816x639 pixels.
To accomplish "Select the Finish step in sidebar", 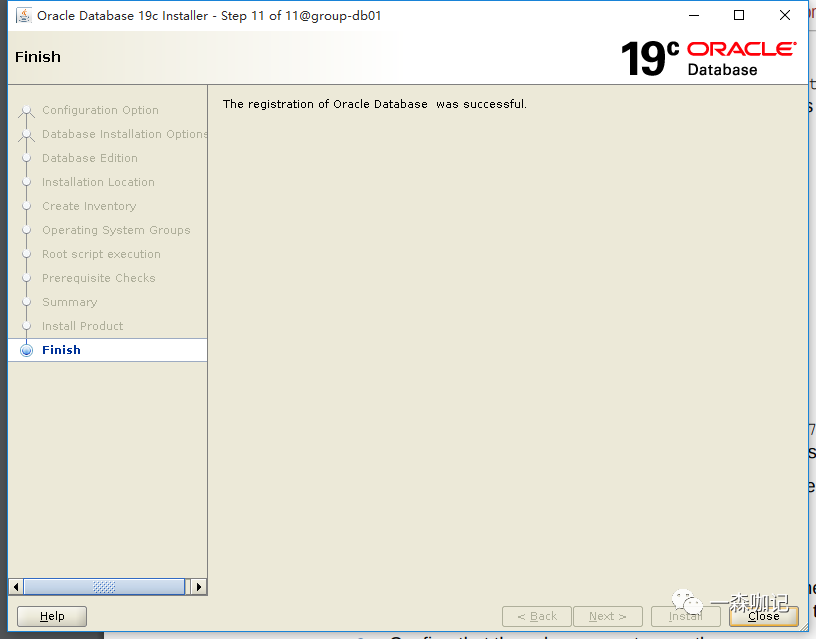I will [107, 350].
